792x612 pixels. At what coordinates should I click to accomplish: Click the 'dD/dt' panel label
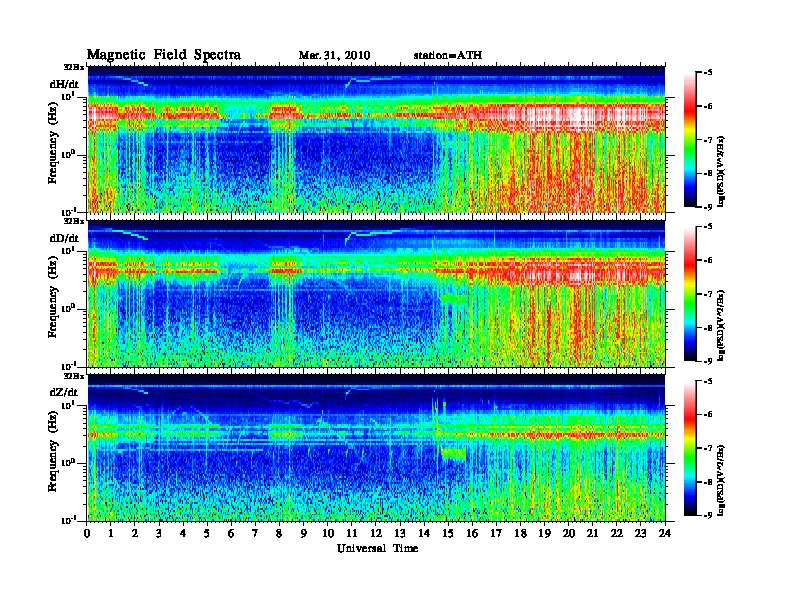pyautogui.click(x=64, y=238)
